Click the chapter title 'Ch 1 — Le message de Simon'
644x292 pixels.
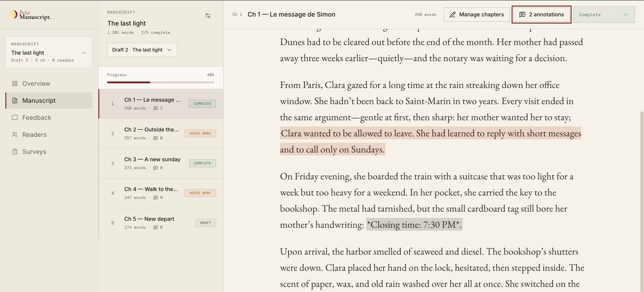291,15
